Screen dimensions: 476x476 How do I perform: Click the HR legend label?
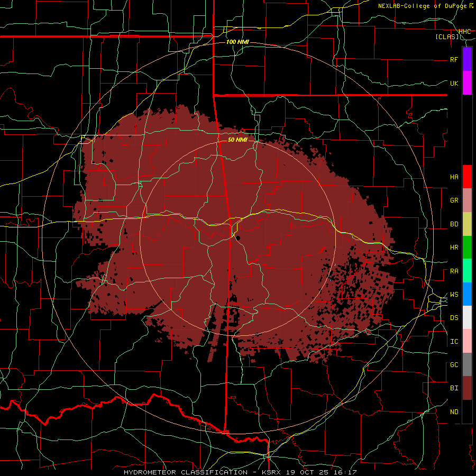pyautogui.click(x=454, y=248)
